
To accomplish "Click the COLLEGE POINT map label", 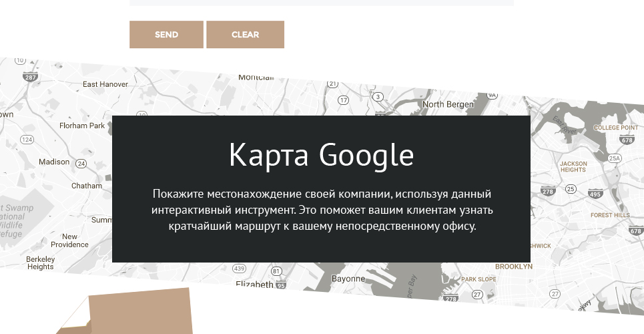I will tap(616, 128).
